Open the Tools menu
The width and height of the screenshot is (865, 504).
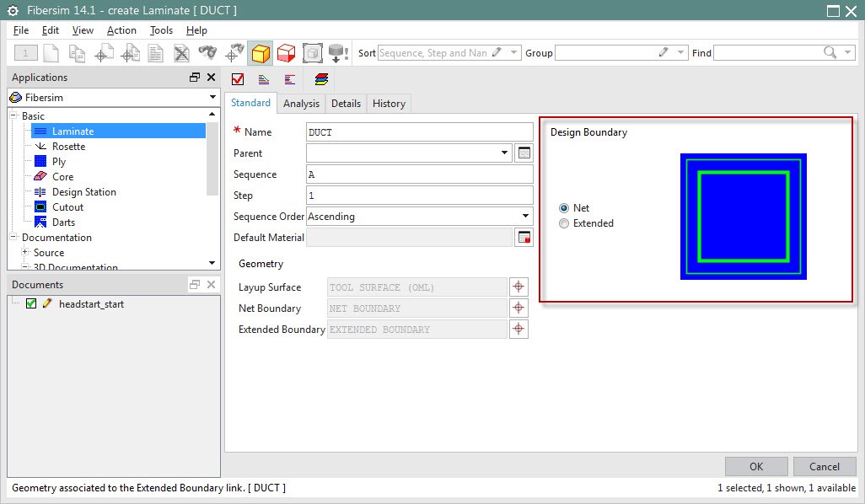(161, 29)
